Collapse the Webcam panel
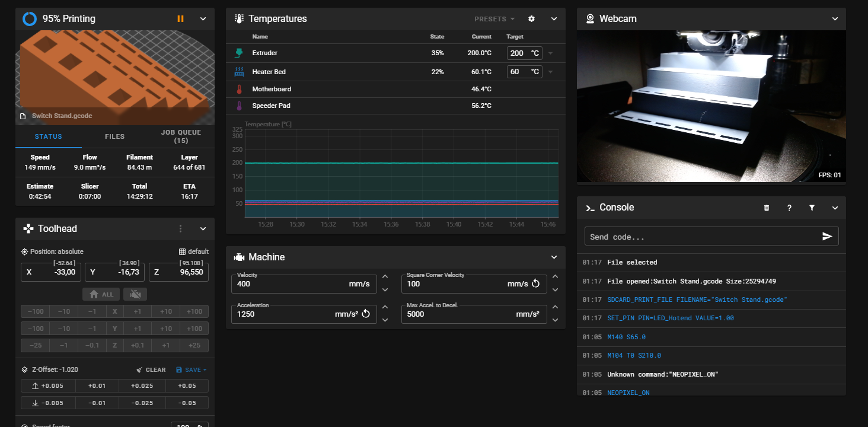Viewport: 868px width, 427px height. click(x=835, y=19)
